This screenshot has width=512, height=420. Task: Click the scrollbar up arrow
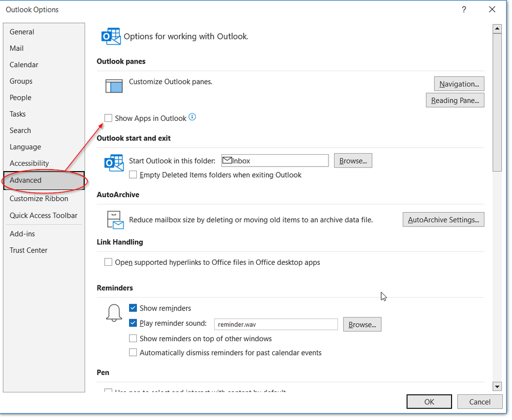(x=497, y=29)
